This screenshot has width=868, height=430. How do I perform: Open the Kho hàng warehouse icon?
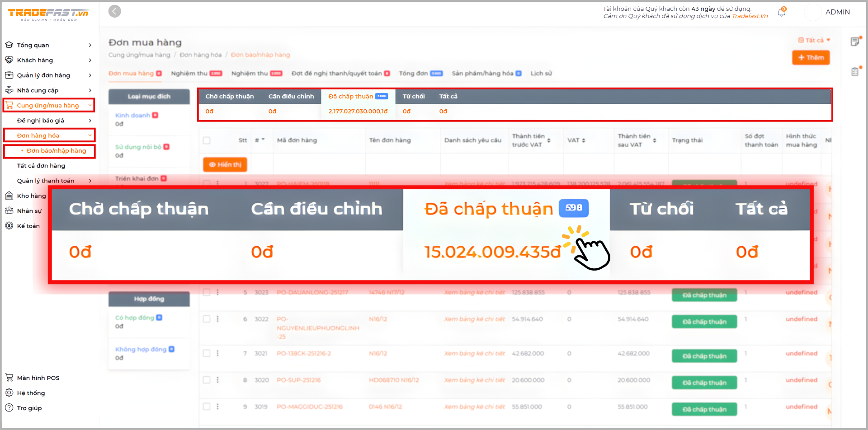pyautogui.click(x=9, y=196)
